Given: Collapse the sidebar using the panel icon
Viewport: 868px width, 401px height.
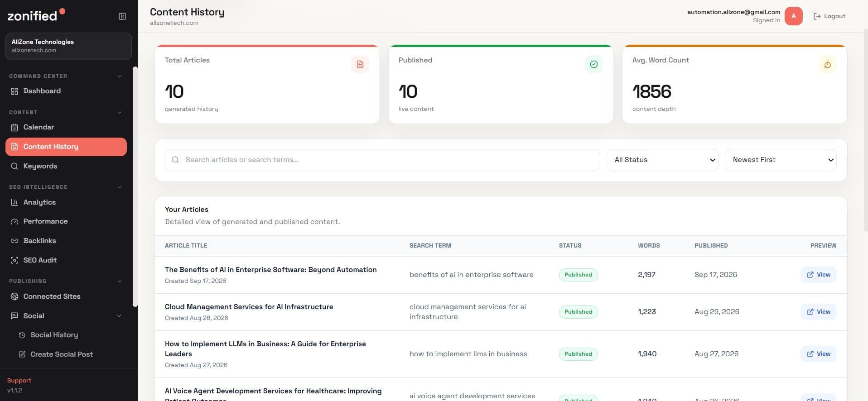Looking at the screenshot, I should tap(122, 16).
